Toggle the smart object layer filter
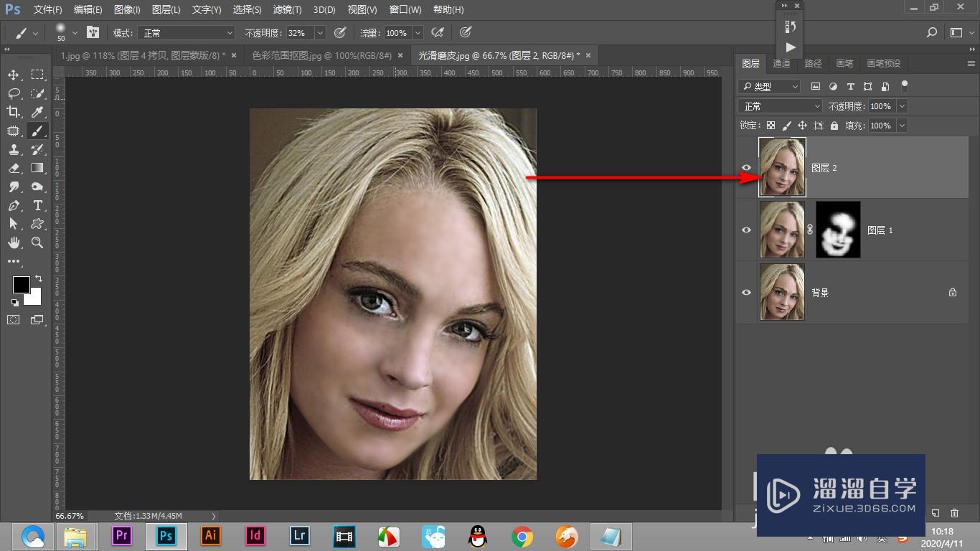This screenshot has width=980, height=551. pos(885,86)
